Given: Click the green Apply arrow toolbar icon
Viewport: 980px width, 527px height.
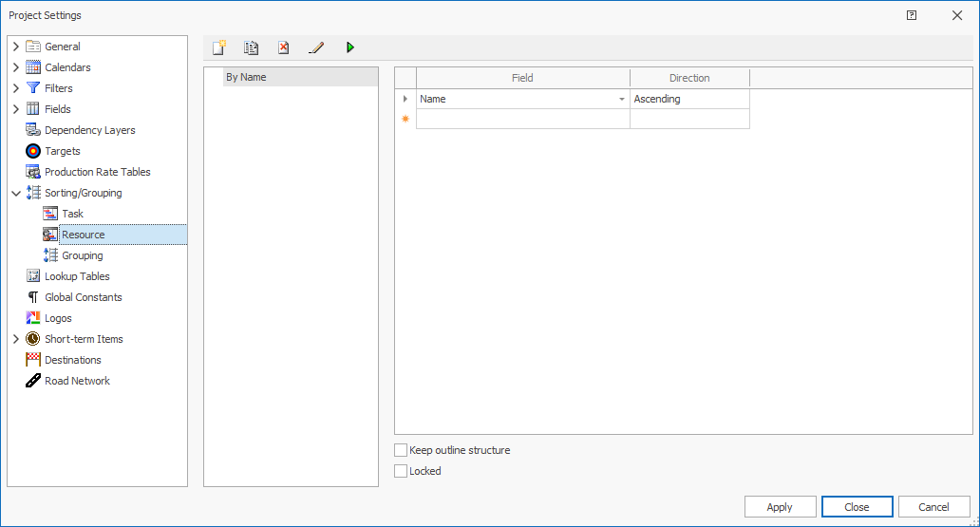Looking at the screenshot, I should tap(350, 47).
